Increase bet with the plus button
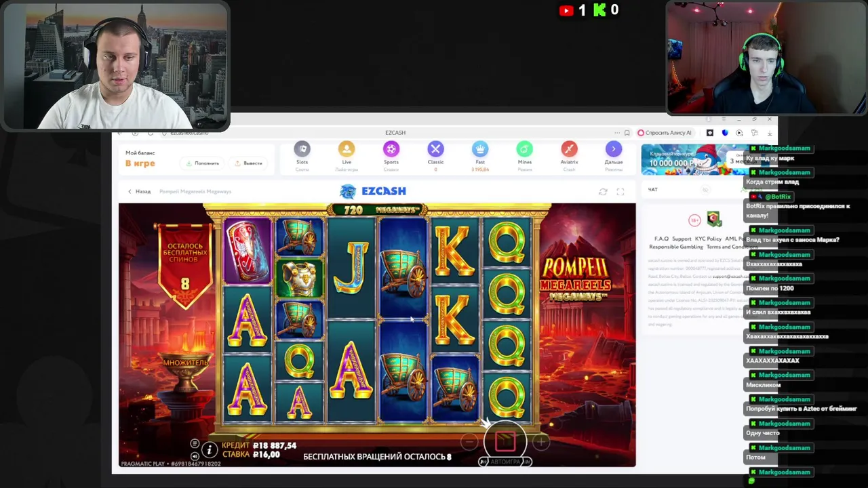 point(540,443)
